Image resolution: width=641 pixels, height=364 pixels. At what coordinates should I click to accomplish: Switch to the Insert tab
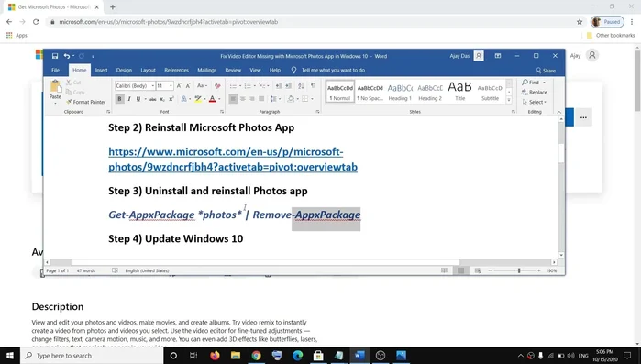click(x=102, y=70)
